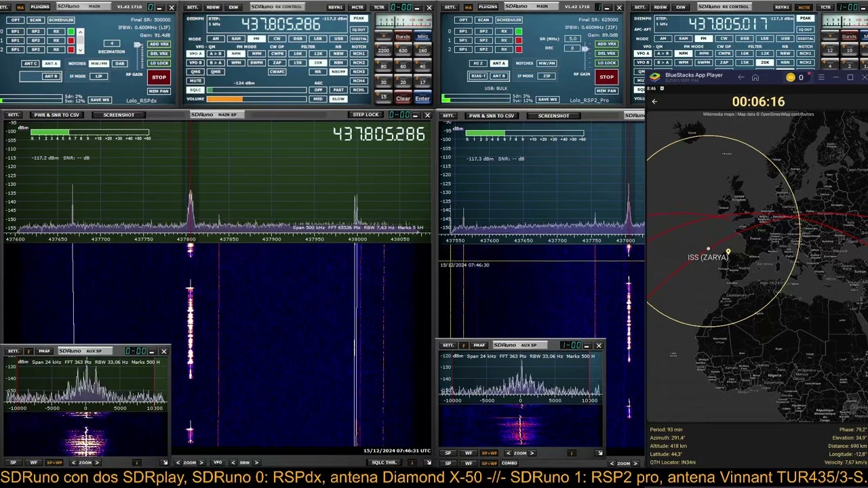This screenshot has height=488, width=868.
Task: Click green RX indicator row 0 left Main
Action: pos(71,32)
